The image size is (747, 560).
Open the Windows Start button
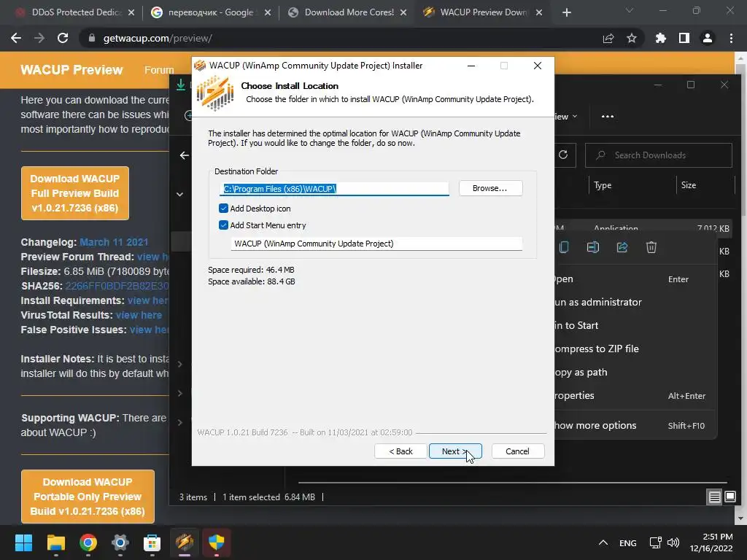pyautogui.click(x=23, y=542)
